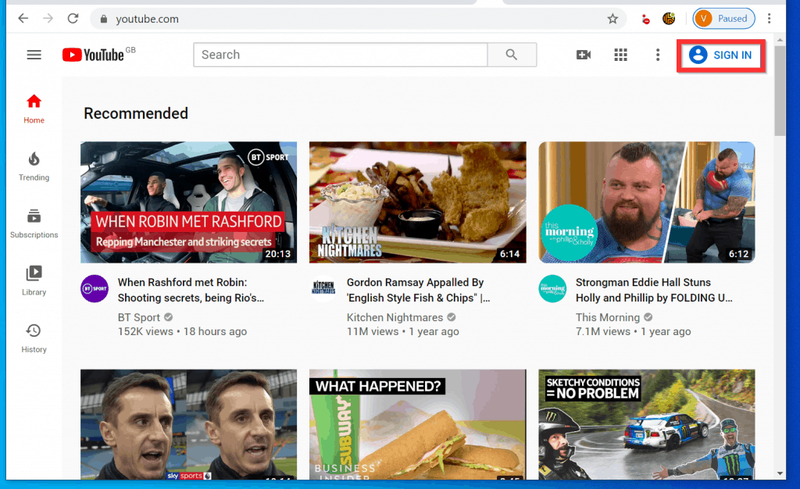This screenshot has width=800, height=489.
Task: Open the round orange extension icon
Action: pos(668,19)
